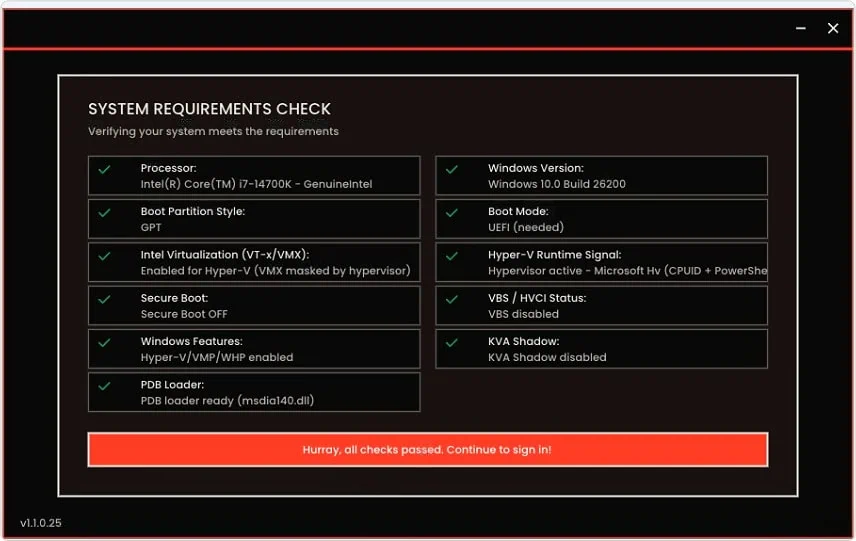Click the Intel Virtualization checkmark

click(x=104, y=255)
